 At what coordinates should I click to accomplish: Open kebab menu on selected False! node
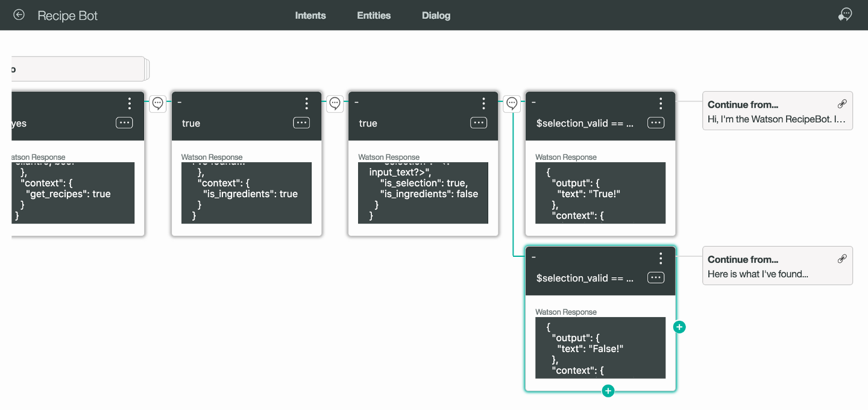coord(661,259)
